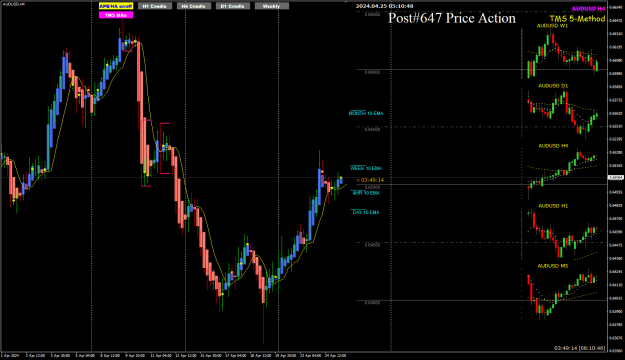This screenshot has width=625, height=360.
Task: Click the 24 Apr 12:00 date on time axis
Action: pos(336,355)
